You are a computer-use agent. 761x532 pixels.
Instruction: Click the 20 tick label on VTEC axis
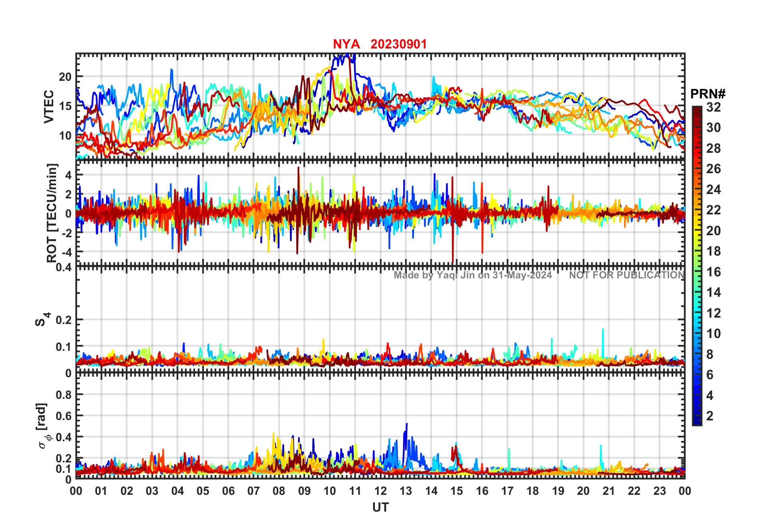tap(65, 77)
